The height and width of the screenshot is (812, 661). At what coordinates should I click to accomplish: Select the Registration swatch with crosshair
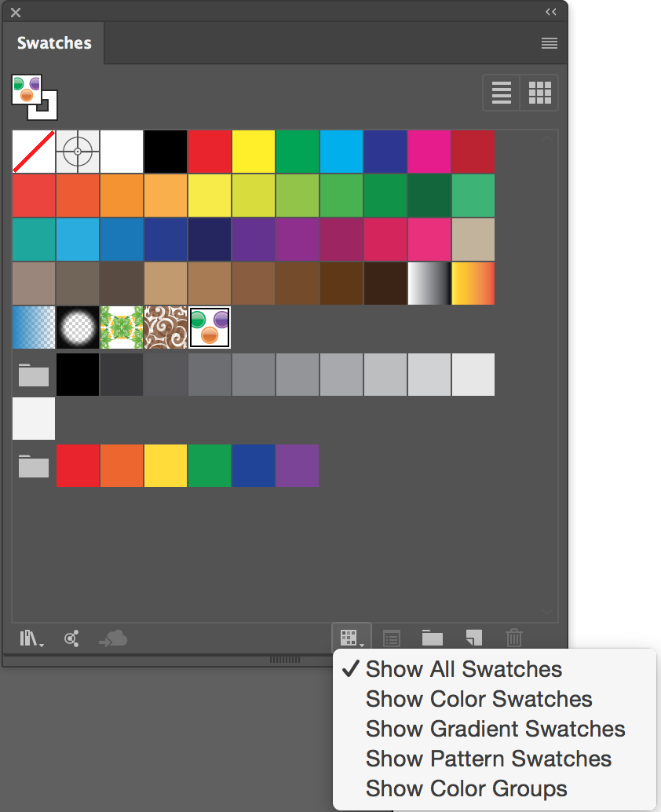[x=78, y=152]
